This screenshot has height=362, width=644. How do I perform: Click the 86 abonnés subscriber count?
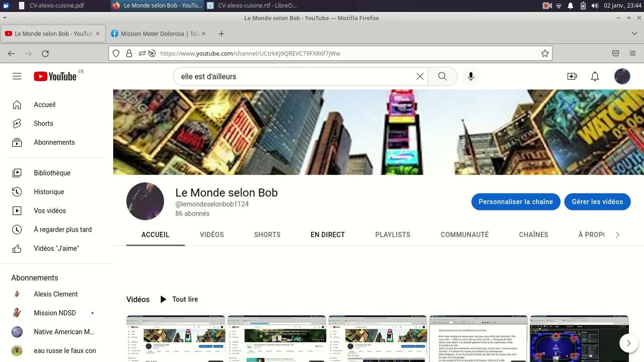(x=192, y=214)
